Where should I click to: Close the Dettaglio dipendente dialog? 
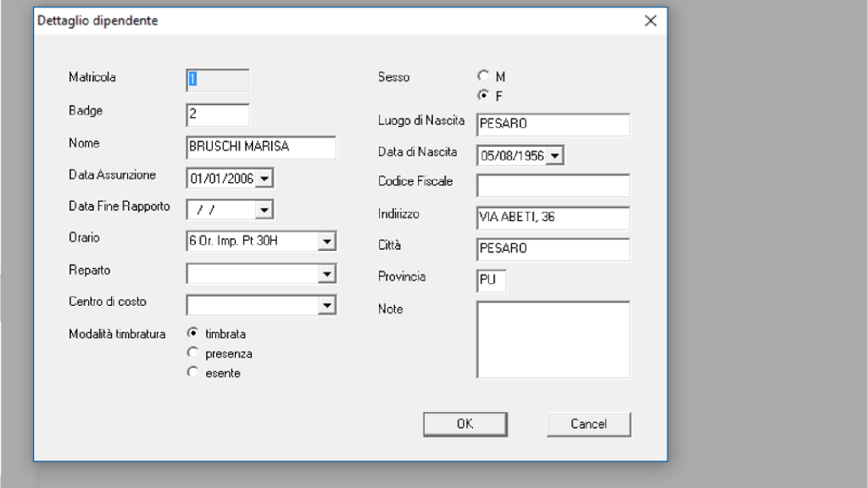(x=650, y=21)
